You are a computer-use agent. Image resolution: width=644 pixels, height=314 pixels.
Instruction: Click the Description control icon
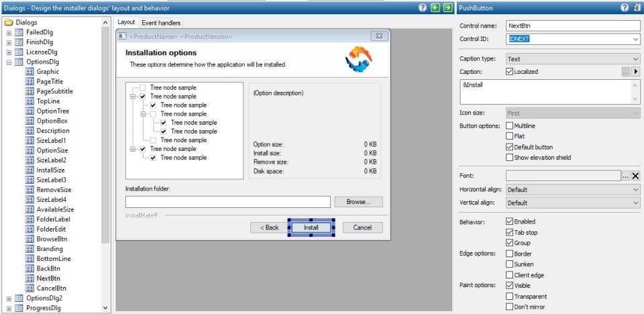click(x=30, y=131)
